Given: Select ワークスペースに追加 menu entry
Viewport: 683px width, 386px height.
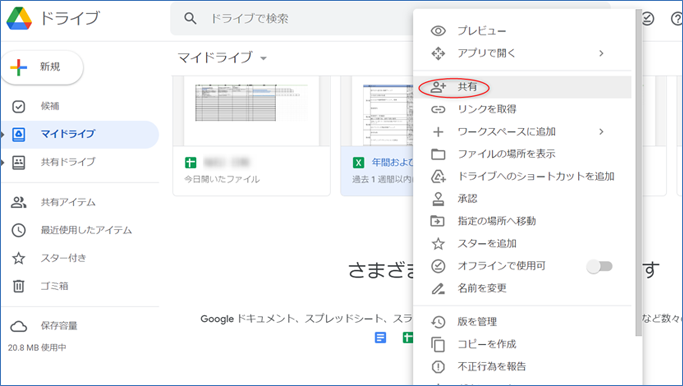Looking at the screenshot, I should 522,132.
